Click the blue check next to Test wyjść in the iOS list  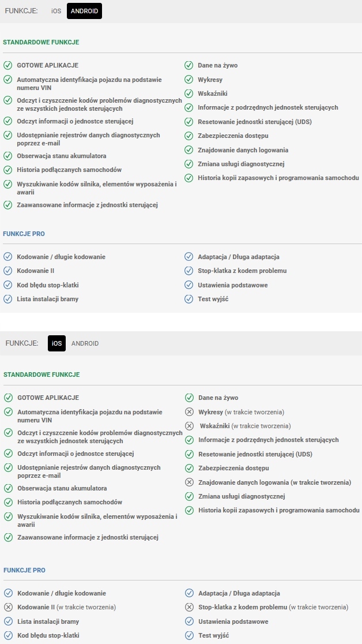(189, 635)
